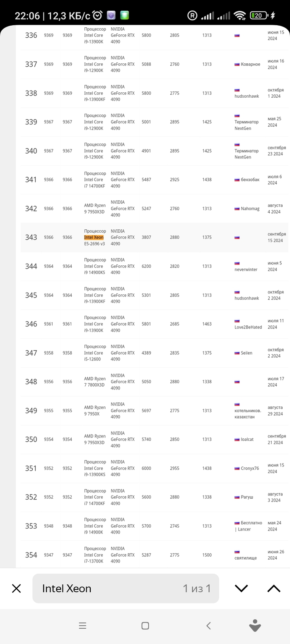This screenshot has width=290, height=644.
Task: Open hudsonhawk's profile in row 338
Action: tap(247, 96)
